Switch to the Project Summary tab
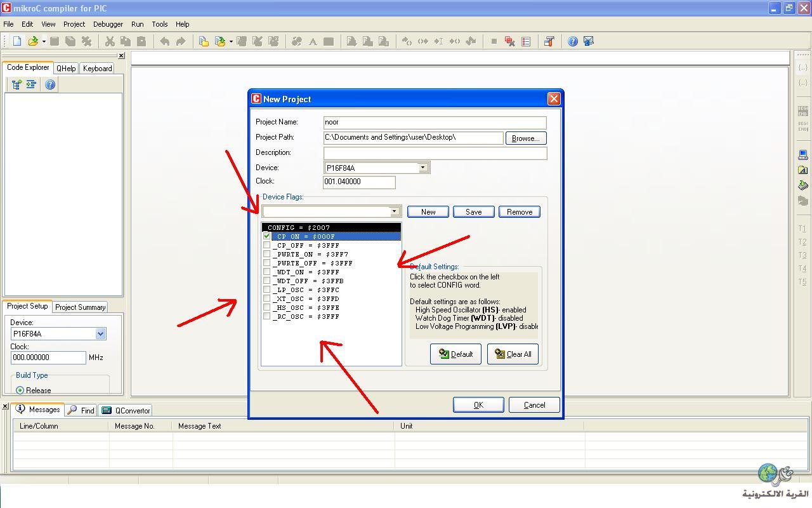Screen dimensions: 812x508 tap(80, 307)
